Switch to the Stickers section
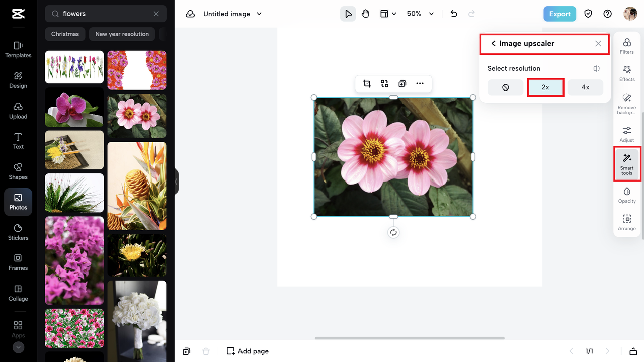644x362 pixels. (18, 232)
